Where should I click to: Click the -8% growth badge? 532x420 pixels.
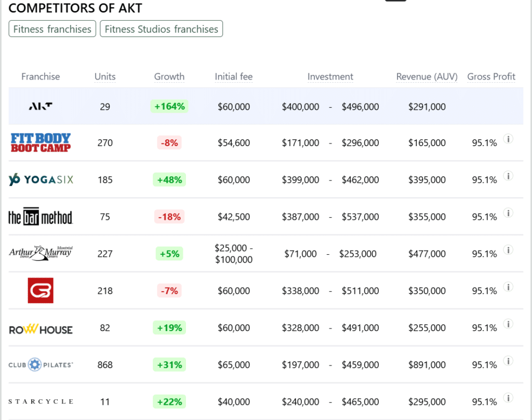[x=169, y=142]
